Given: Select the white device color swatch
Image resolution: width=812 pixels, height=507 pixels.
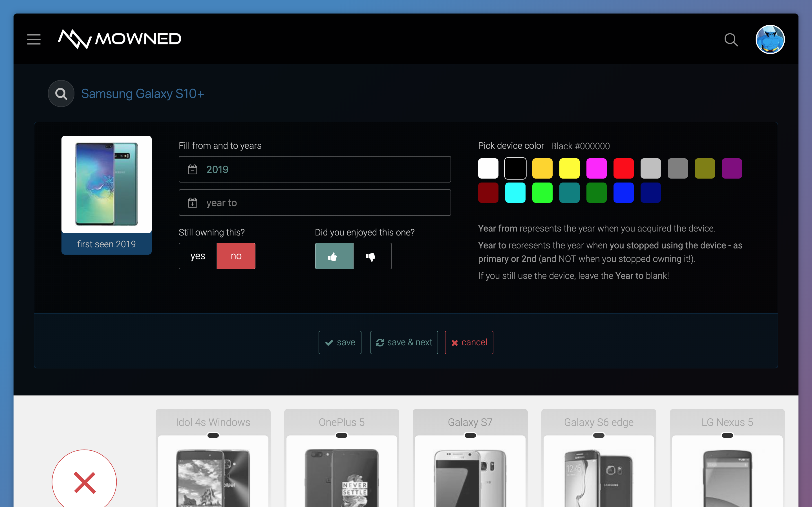Looking at the screenshot, I should coord(488,168).
